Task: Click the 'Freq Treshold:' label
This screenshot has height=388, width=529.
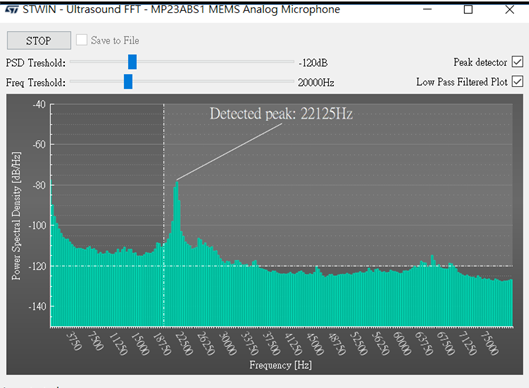Action: click(x=35, y=83)
